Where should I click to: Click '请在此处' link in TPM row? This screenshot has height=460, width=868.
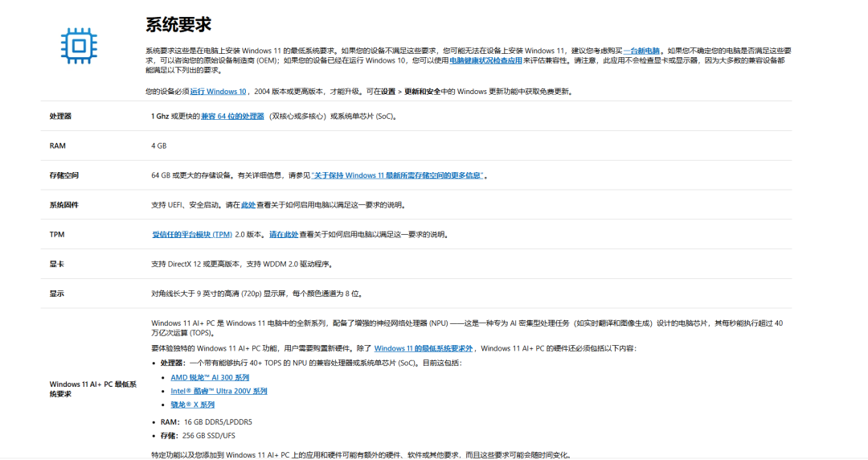point(284,235)
